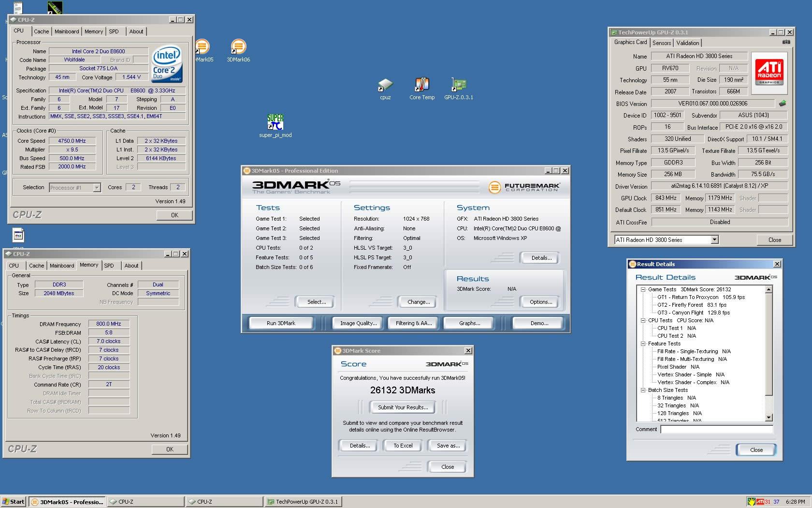The width and height of the screenshot is (812, 508).
Task: Click Change button under Settings
Action: 419,302
